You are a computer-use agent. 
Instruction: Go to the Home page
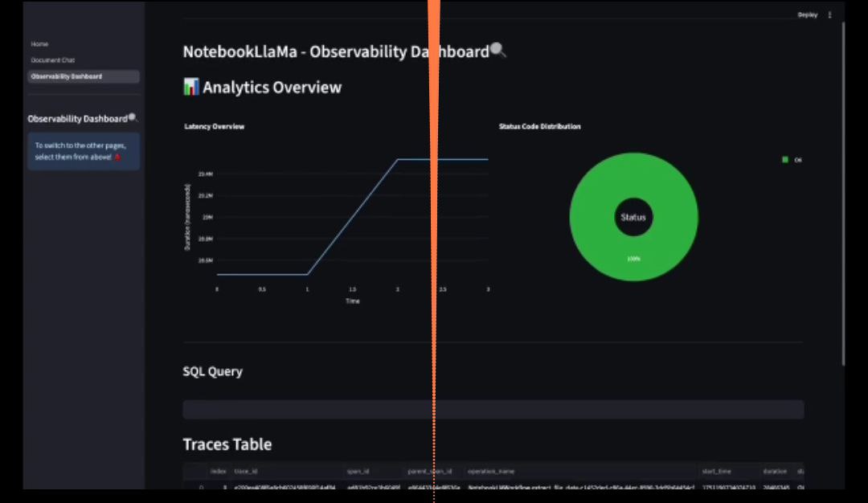[x=39, y=44]
